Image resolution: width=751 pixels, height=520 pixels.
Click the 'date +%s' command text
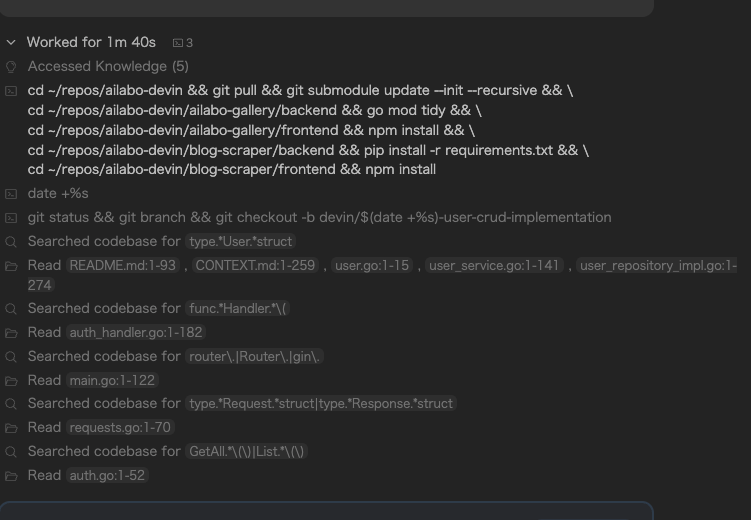pos(58,193)
